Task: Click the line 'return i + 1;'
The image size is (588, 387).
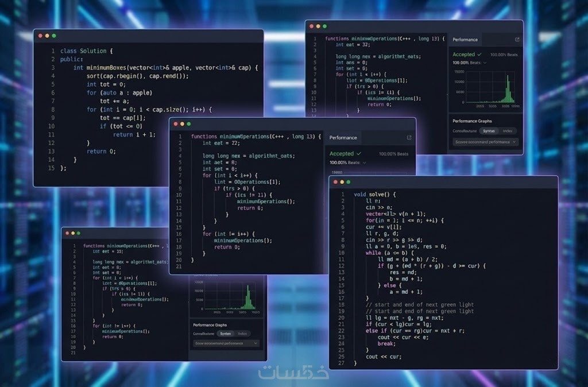Action: tap(134, 134)
